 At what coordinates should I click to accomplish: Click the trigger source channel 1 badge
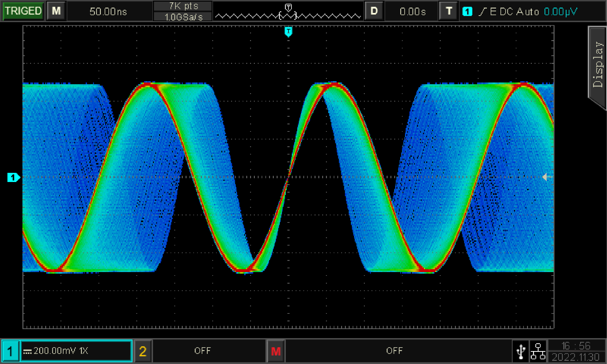467,12
